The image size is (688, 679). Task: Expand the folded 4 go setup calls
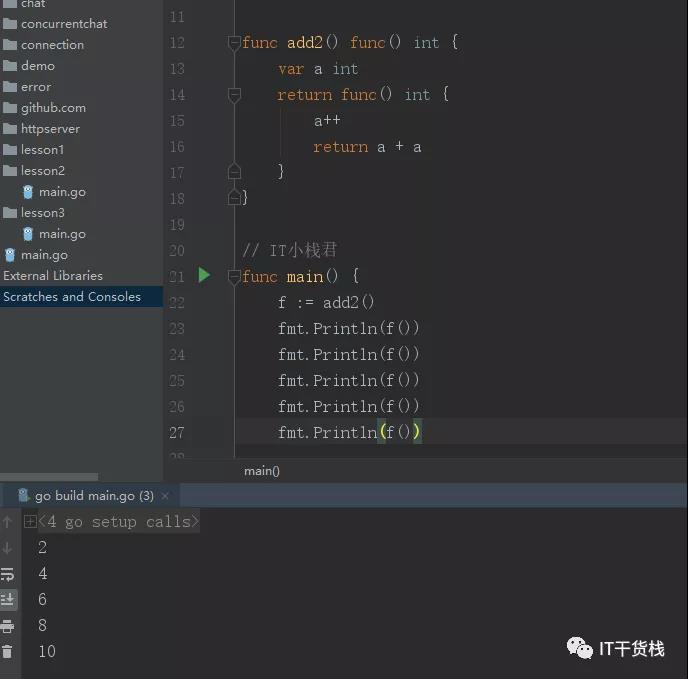30,521
